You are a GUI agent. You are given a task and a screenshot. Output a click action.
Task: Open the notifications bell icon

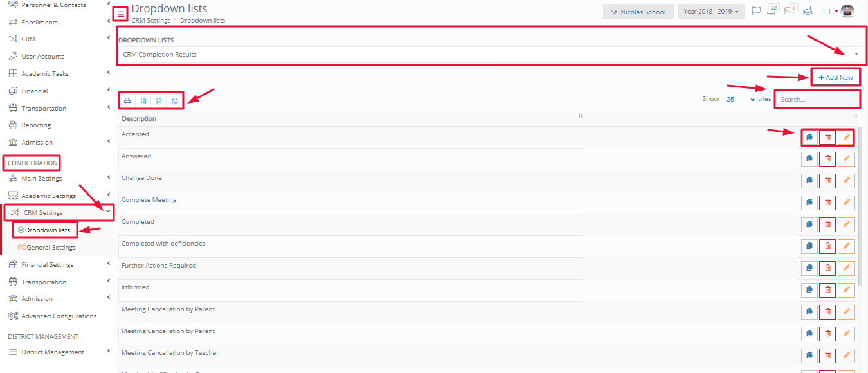click(773, 11)
